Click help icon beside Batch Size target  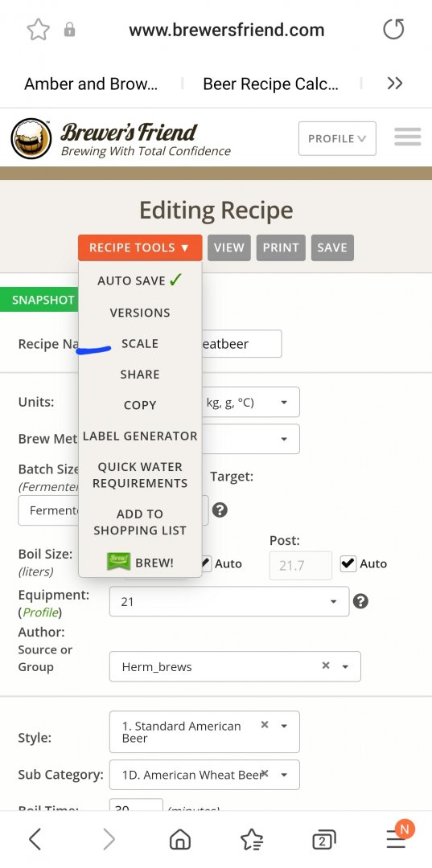pyautogui.click(x=220, y=510)
